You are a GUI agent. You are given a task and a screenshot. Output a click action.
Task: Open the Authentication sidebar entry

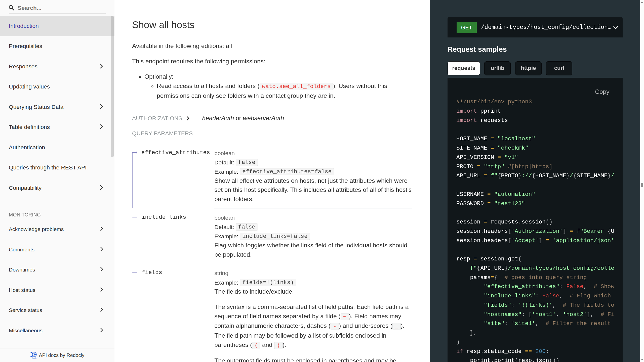(x=27, y=147)
